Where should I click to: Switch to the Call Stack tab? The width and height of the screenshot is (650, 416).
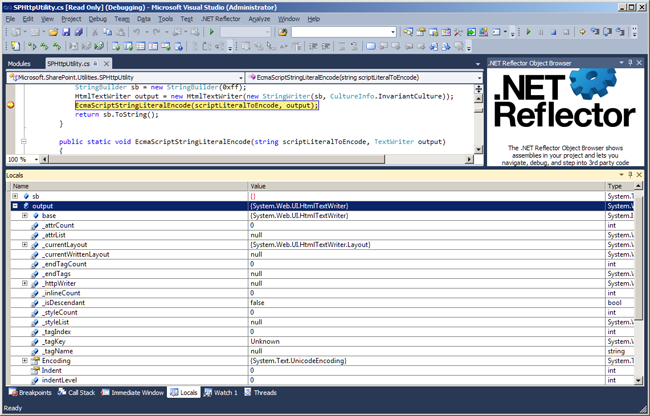click(x=78, y=393)
